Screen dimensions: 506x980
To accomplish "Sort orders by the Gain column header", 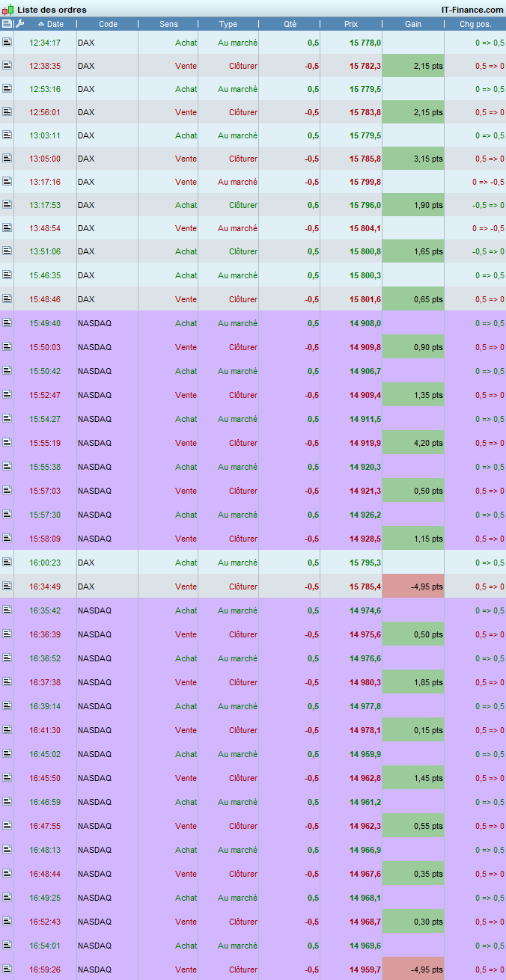I will point(413,24).
